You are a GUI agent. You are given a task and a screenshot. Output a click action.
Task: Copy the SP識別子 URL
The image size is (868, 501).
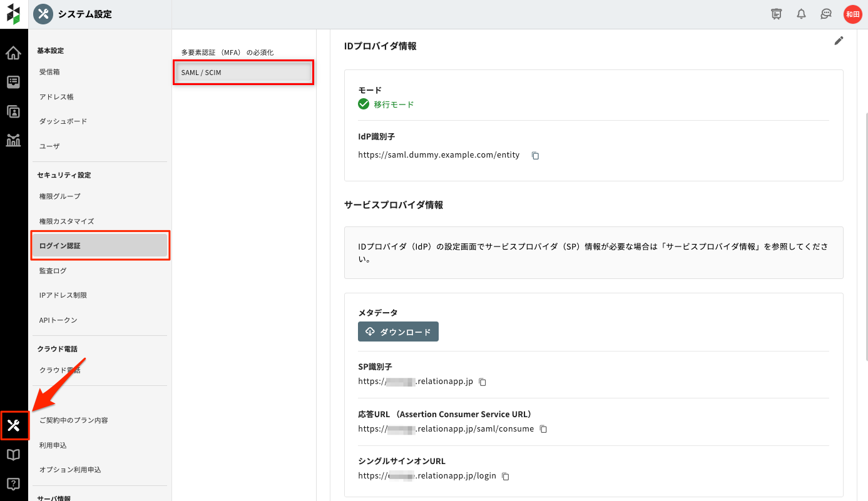coord(483,382)
